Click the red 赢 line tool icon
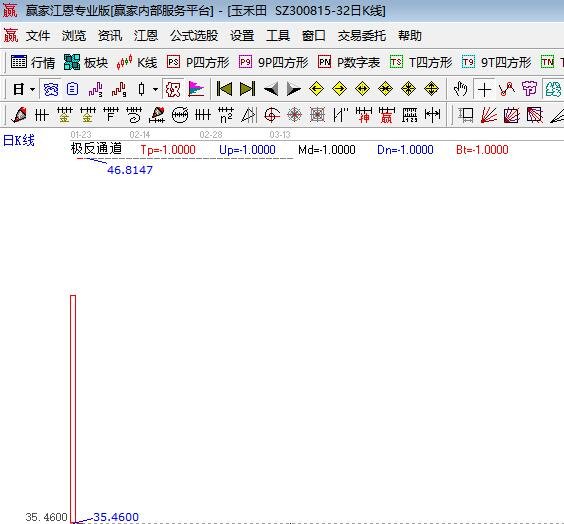Image resolution: width=564 pixels, height=524 pixels. click(386, 115)
